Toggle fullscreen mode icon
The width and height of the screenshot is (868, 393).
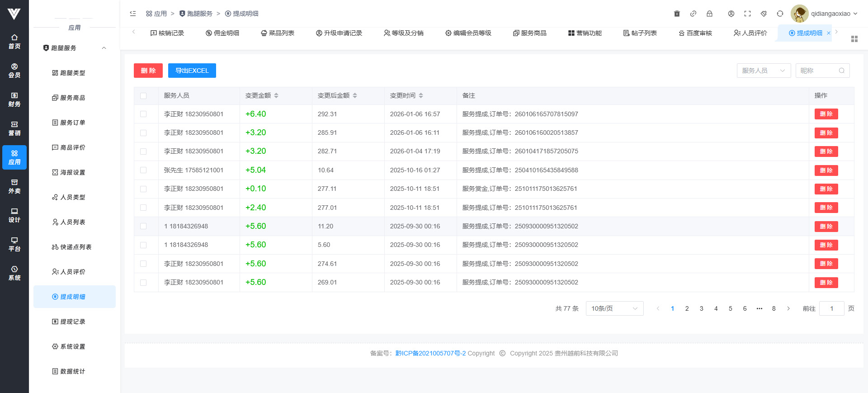pyautogui.click(x=747, y=14)
